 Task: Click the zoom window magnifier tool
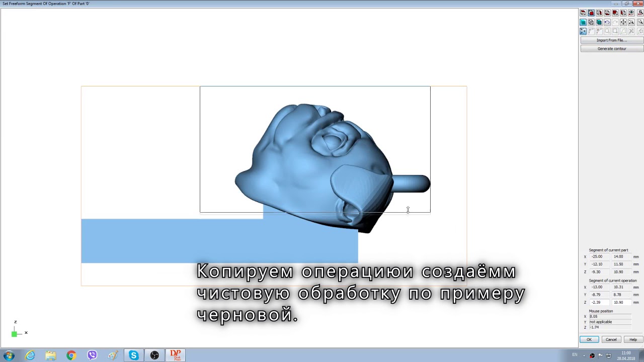640,22
